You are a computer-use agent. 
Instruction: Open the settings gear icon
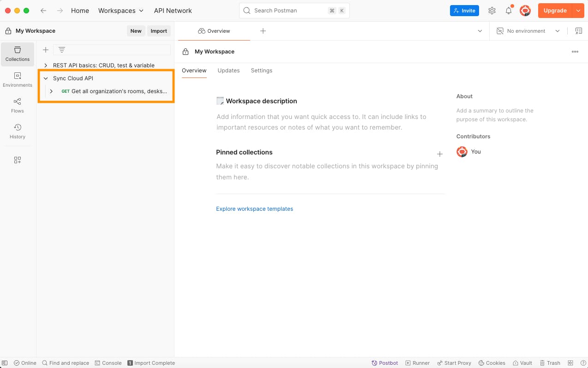[x=492, y=11]
